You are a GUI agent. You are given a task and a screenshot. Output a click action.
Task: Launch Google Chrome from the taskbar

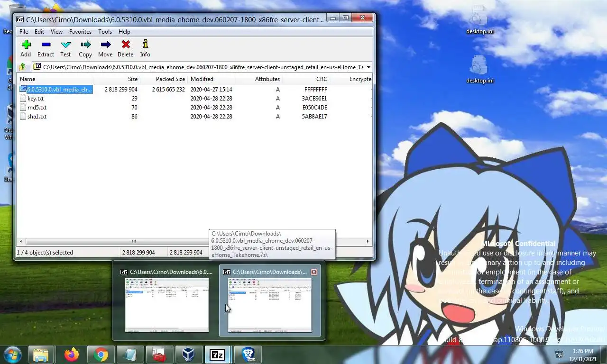[x=101, y=355]
